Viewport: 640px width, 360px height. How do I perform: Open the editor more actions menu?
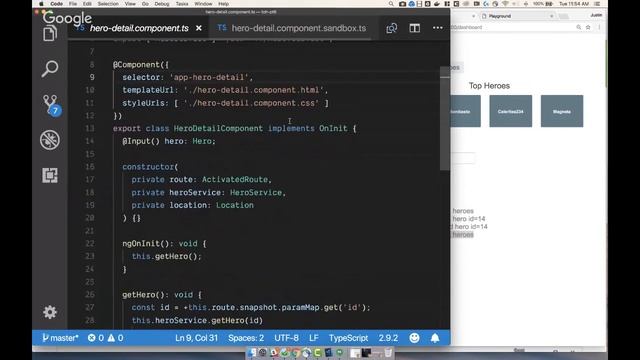(438, 28)
